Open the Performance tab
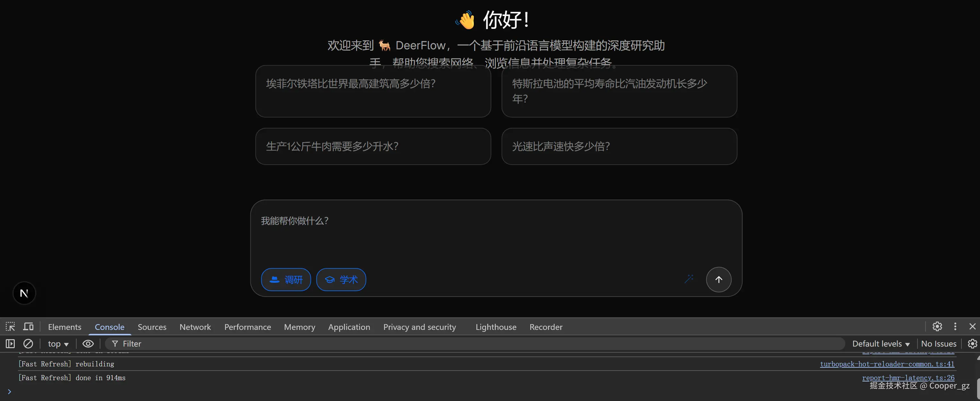This screenshot has height=401, width=980. click(248, 327)
